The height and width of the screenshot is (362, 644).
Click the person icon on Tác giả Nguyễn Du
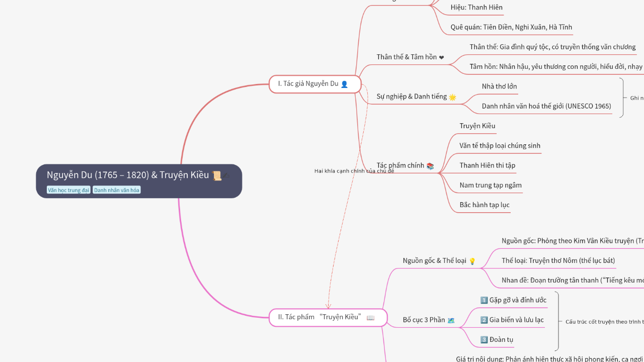click(344, 84)
